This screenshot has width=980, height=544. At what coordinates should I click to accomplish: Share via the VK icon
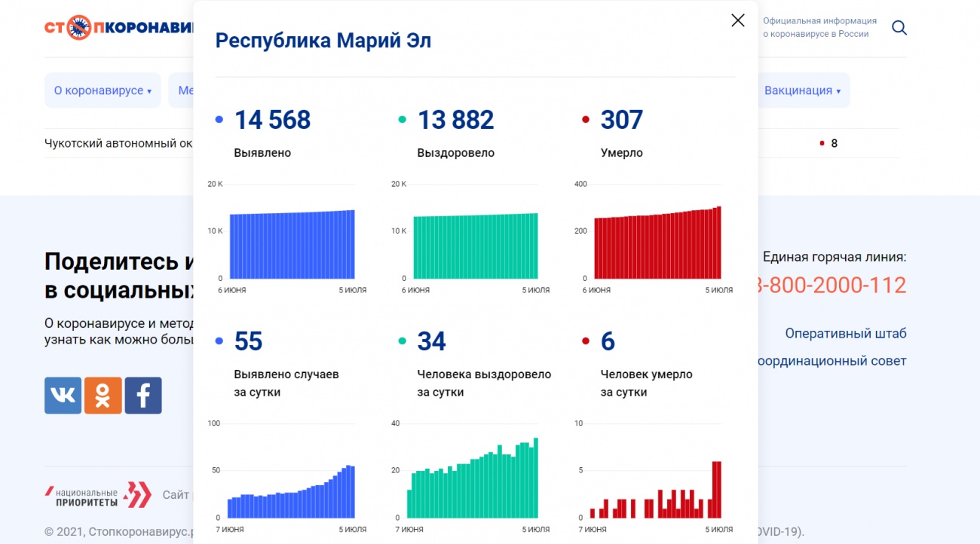pos(63,396)
